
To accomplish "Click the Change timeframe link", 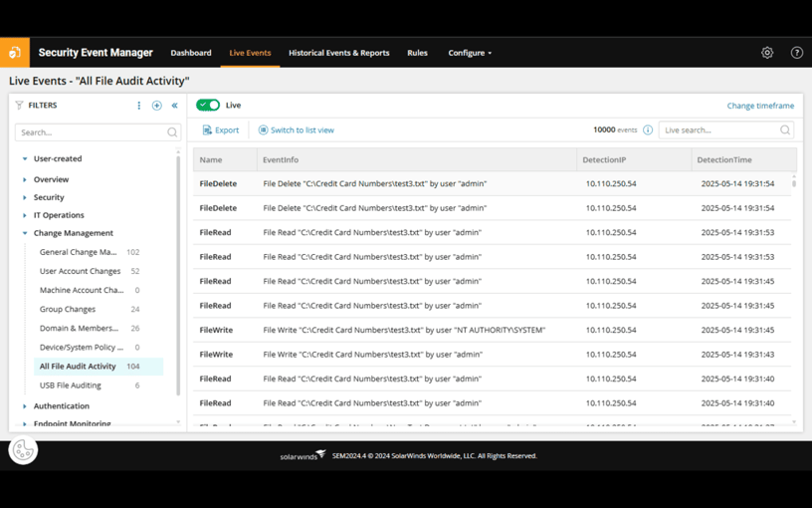I will (760, 106).
